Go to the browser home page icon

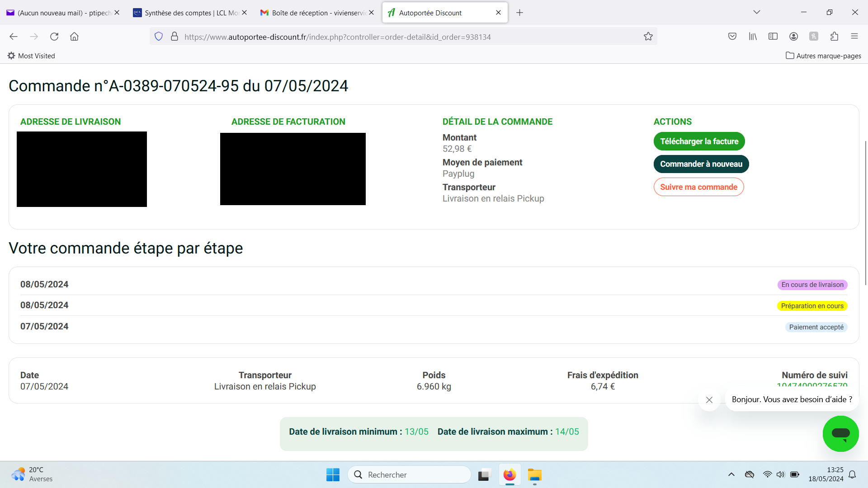coord(74,37)
